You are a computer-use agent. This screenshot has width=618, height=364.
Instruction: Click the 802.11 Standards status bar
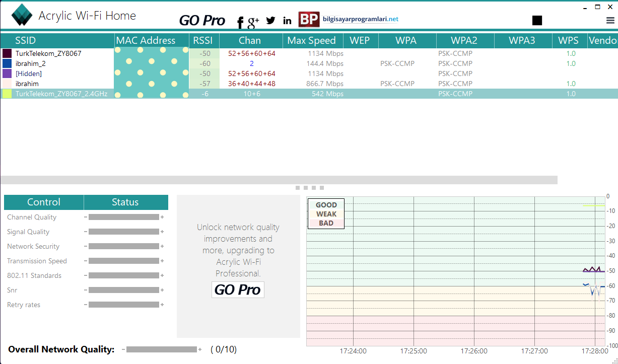(124, 275)
